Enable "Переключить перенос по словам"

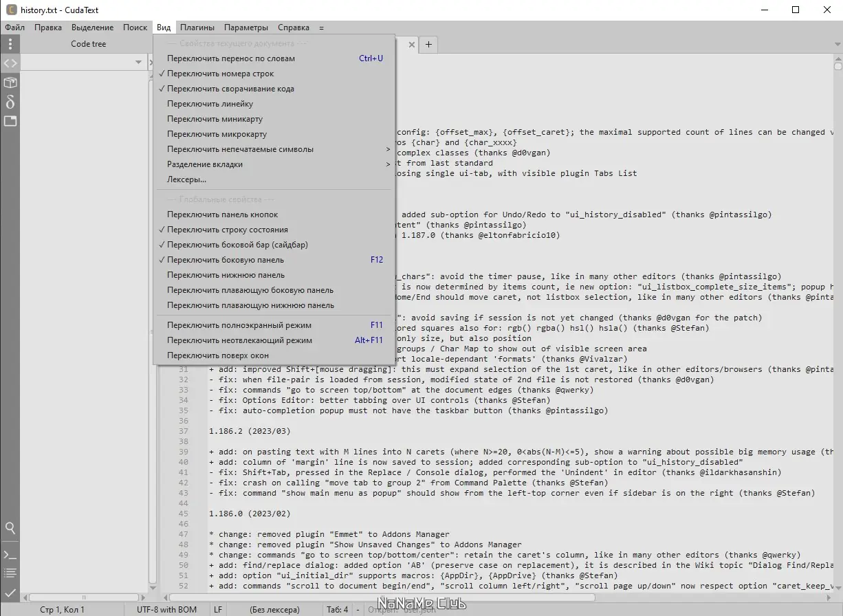[x=231, y=58]
